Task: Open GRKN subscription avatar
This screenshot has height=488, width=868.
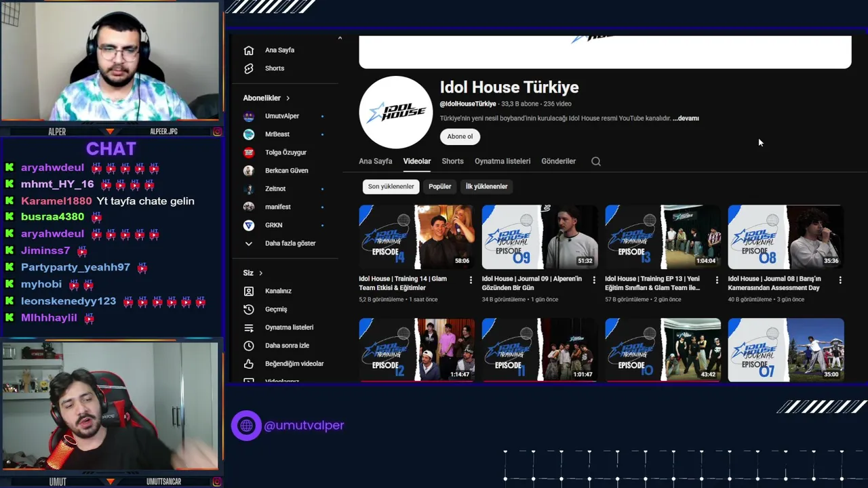Action: 249,225
